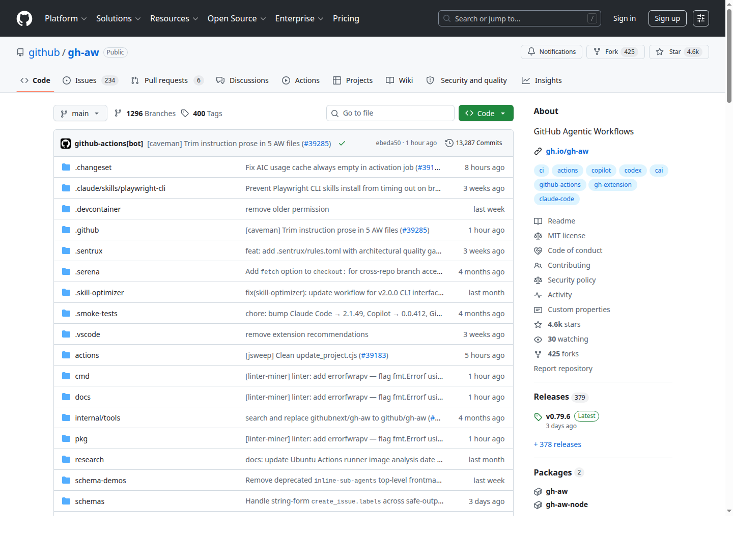This screenshot has width=733, height=560.
Task: Click the MIT license scale icon
Action: (538, 236)
